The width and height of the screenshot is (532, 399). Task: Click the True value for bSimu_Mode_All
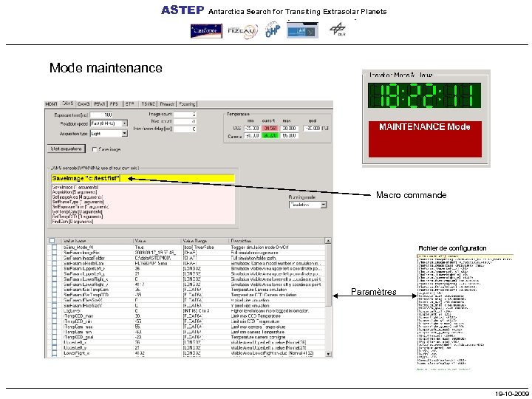click(139, 248)
